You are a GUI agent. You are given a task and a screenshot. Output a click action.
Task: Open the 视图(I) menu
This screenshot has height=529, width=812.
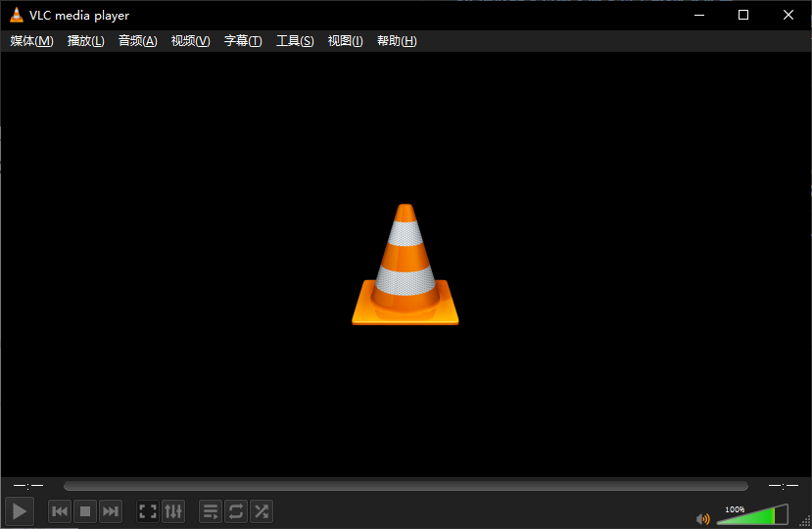click(x=346, y=41)
